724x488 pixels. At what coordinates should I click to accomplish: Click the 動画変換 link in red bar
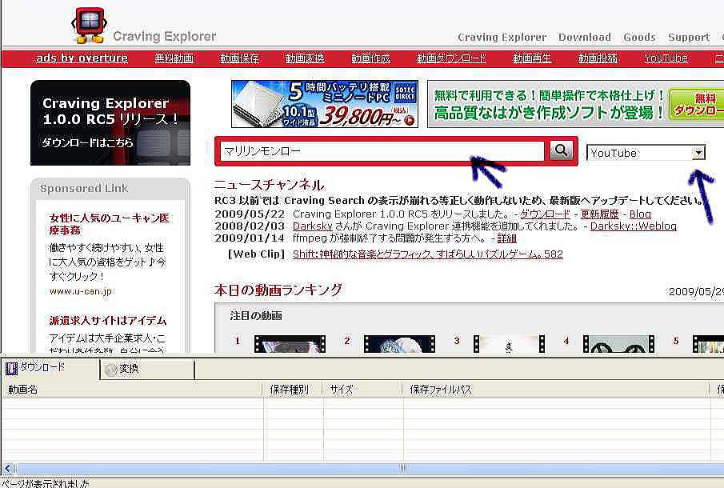(x=304, y=58)
